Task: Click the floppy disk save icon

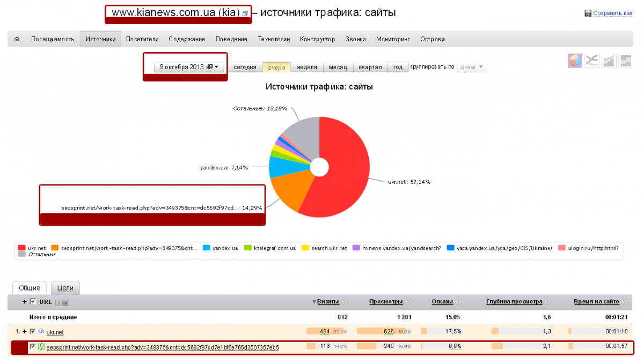Action: (x=588, y=13)
